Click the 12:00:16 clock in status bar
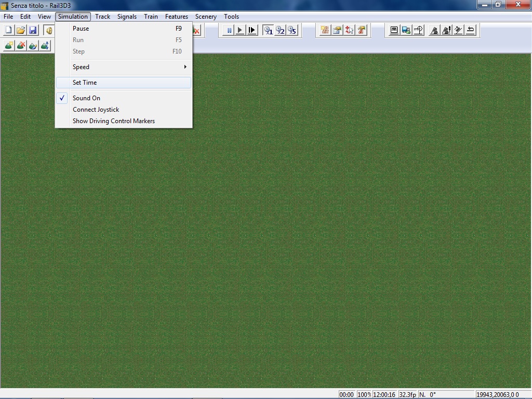Image resolution: width=532 pixels, height=399 pixels. coord(384,395)
